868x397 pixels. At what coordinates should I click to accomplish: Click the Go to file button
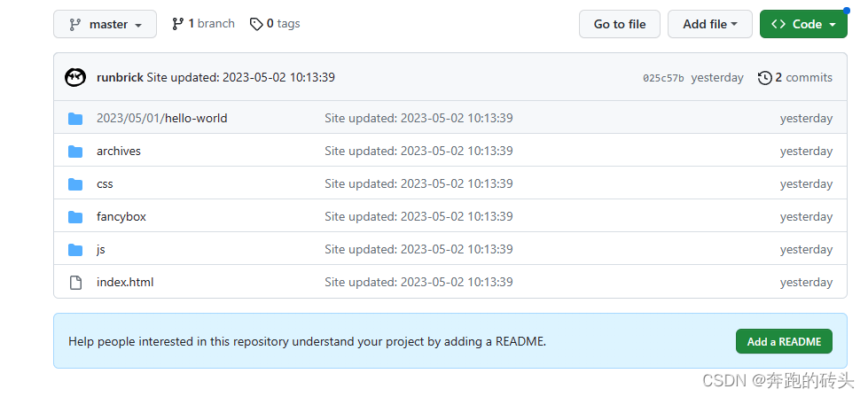click(x=620, y=24)
